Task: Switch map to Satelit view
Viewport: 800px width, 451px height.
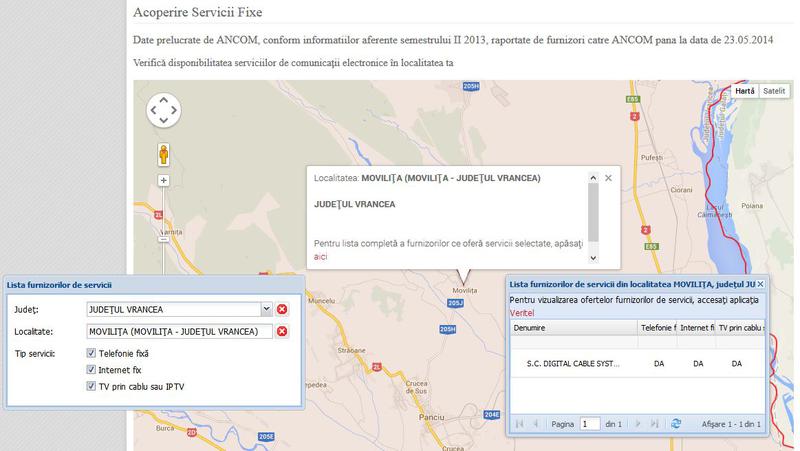Action: [x=773, y=91]
